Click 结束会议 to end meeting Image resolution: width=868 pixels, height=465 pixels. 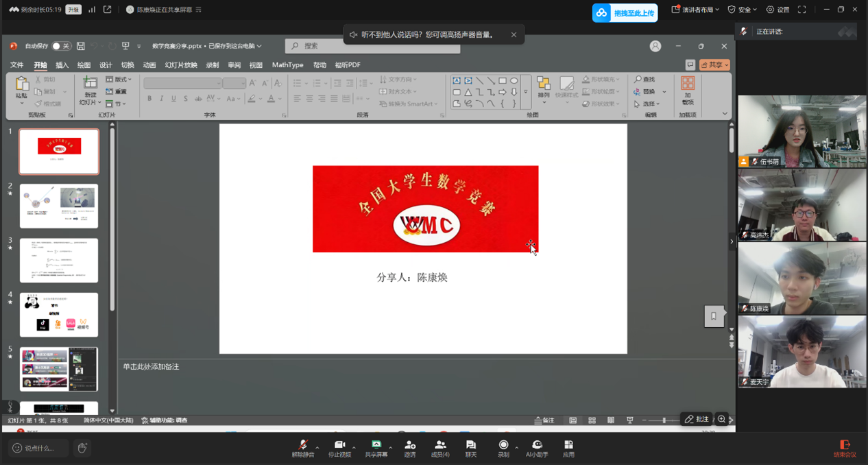click(x=845, y=448)
